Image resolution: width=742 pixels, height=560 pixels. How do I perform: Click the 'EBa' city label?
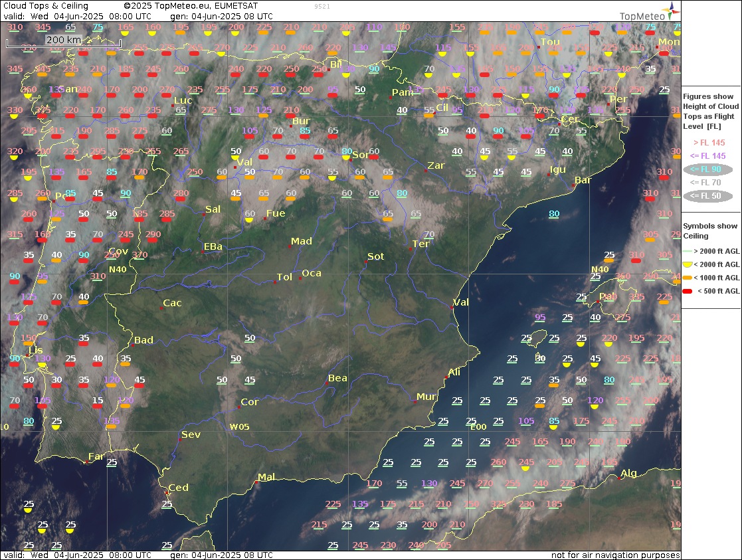(213, 246)
